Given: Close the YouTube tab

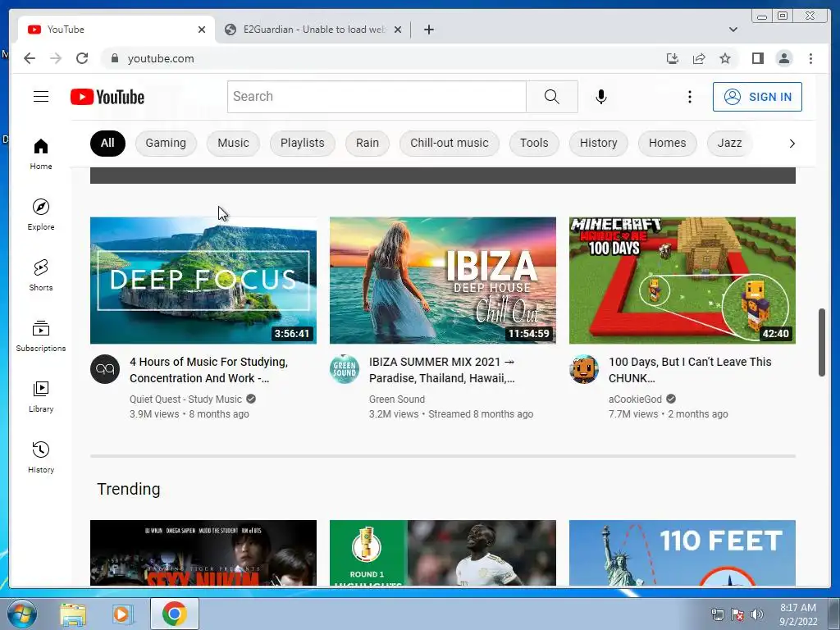Looking at the screenshot, I should pos(202,30).
